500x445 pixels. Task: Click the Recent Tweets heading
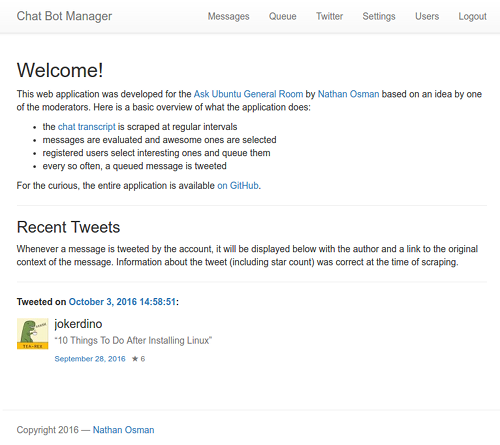click(68, 227)
